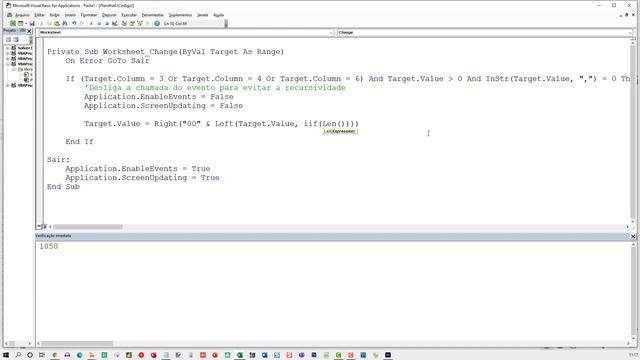Collapse the Microsoft Excel Objects folder node
Image resolution: width=640 pixels, height=360 pixels.
click(13, 70)
